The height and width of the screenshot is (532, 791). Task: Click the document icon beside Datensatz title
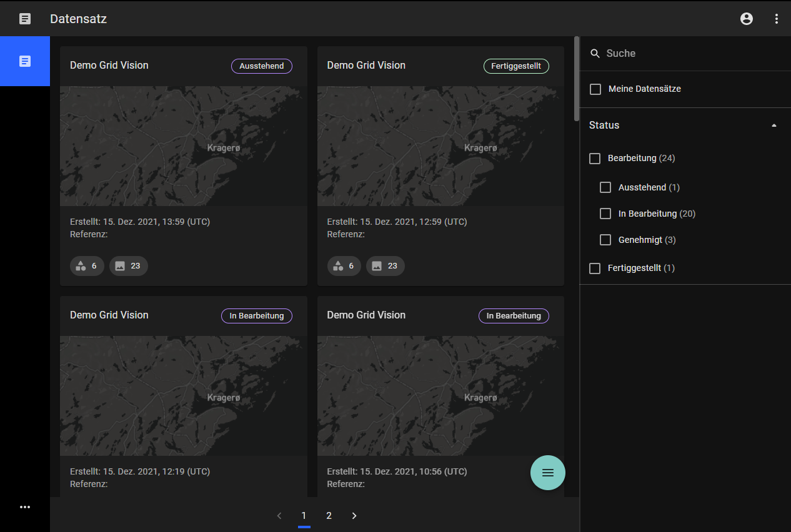click(x=25, y=19)
